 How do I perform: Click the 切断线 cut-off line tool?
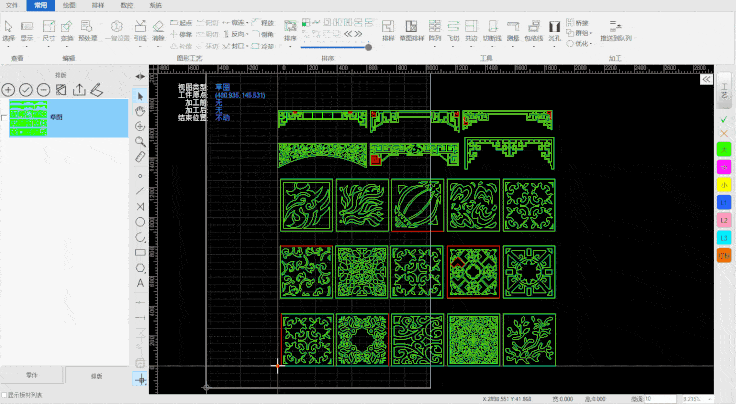492,30
